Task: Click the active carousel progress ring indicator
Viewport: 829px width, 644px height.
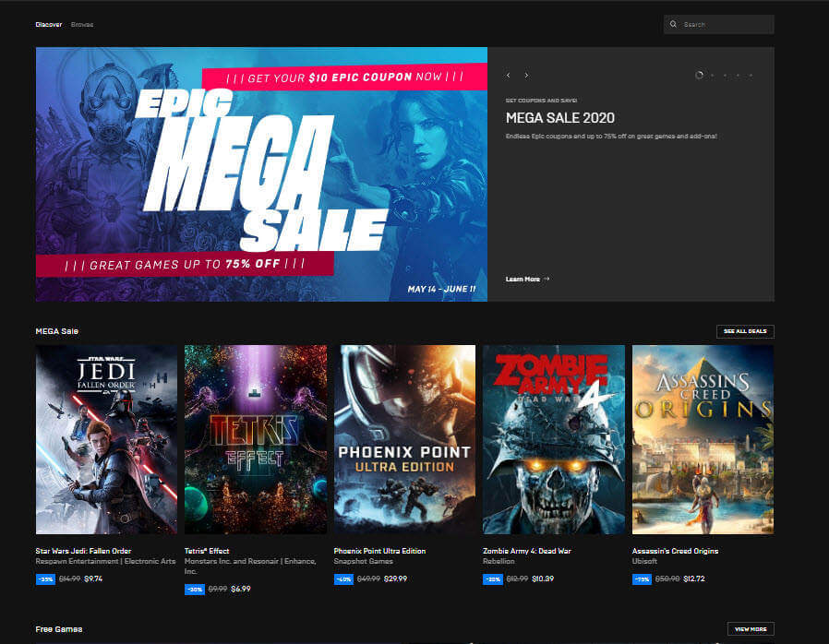Action: (x=699, y=75)
